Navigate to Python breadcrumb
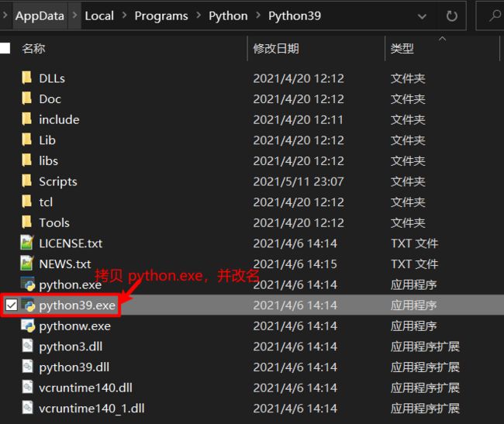Viewport: 504px width, 424px height. pos(228,16)
